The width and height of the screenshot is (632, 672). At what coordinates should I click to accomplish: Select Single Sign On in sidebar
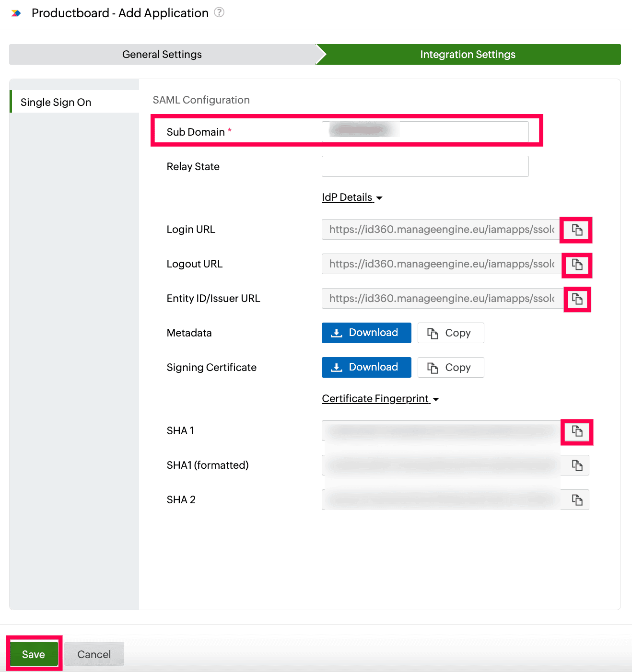[x=74, y=102]
